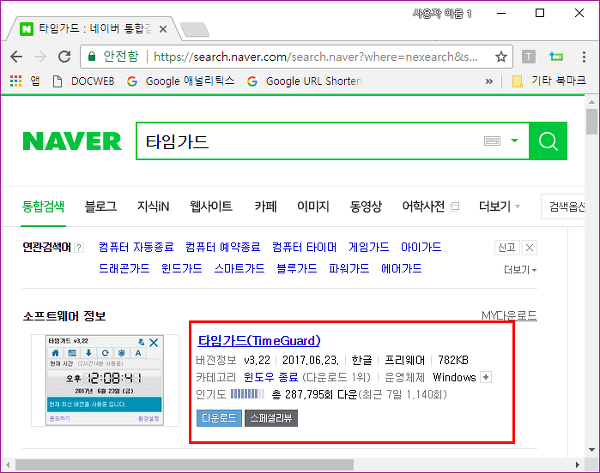Open Chrome three-dot menu

tap(584, 57)
